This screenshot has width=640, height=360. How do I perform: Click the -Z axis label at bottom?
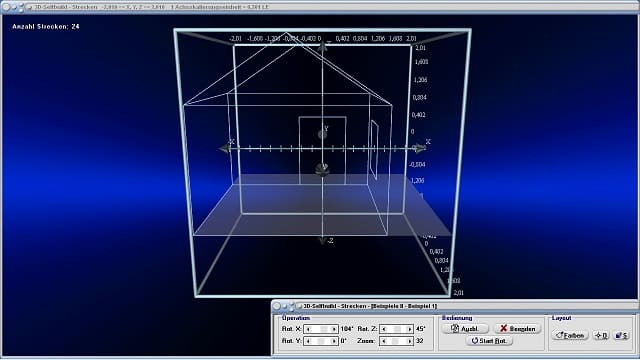pos(330,241)
